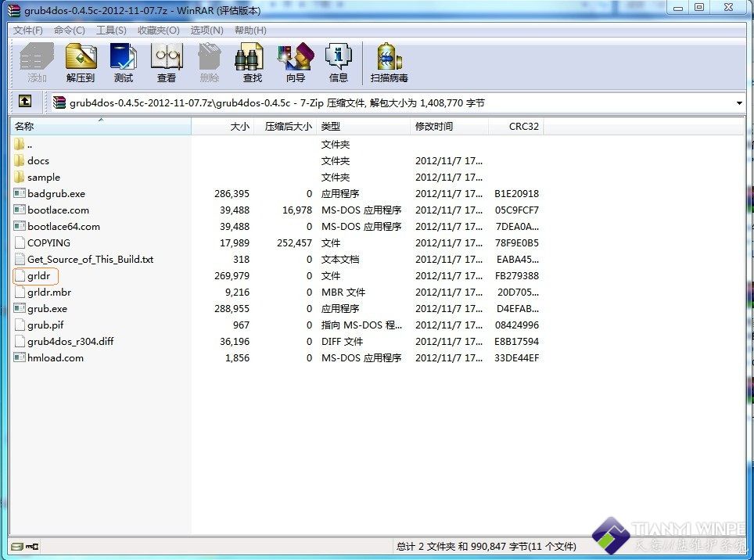Open the 工具(S) menu
Image resolution: width=754 pixels, height=560 pixels.
pyautogui.click(x=111, y=31)
